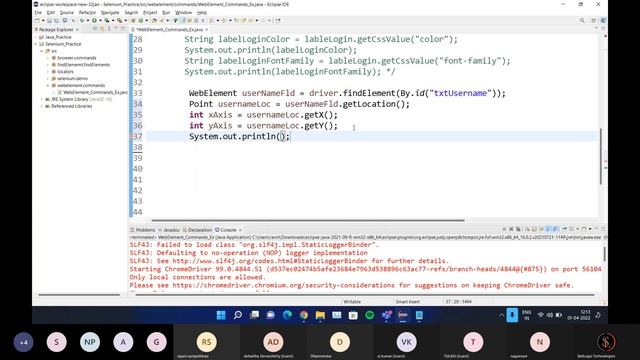
Task: Select the Console tab
Action: coord(226,230)
